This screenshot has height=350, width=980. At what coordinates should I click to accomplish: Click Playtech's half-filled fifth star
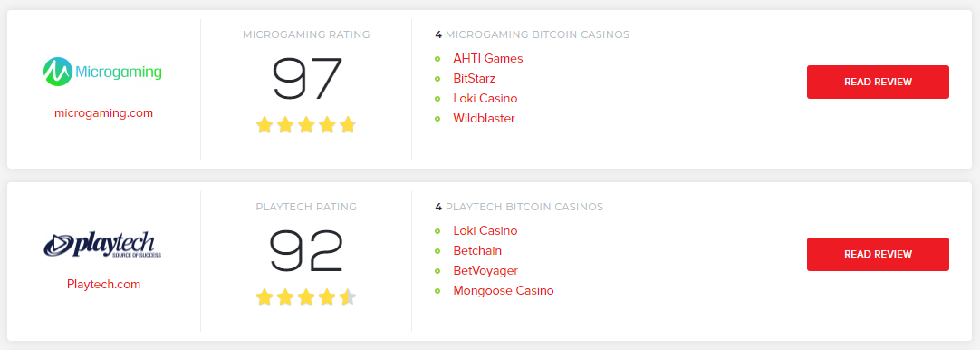[x=348, y=297]
